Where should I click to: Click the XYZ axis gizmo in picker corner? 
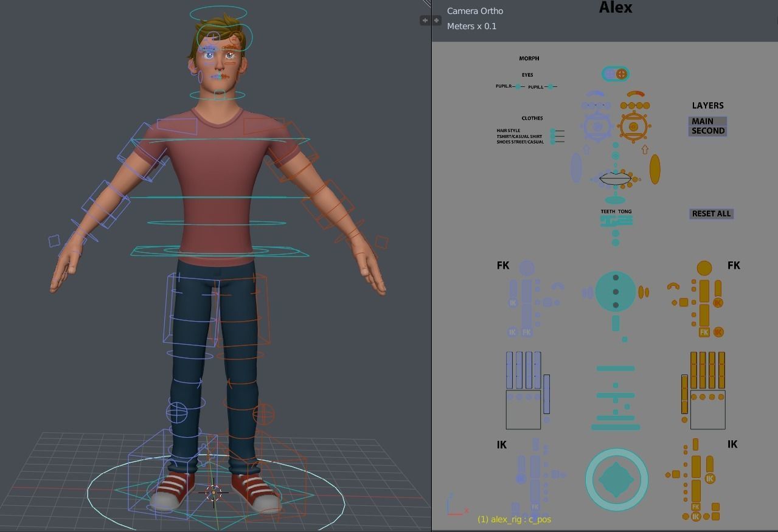click(456, 505)
